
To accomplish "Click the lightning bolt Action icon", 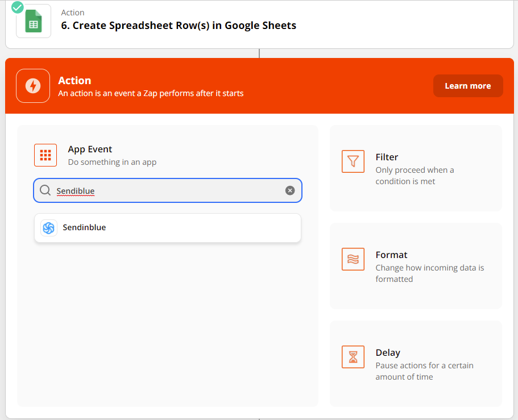I will point(33,86).
